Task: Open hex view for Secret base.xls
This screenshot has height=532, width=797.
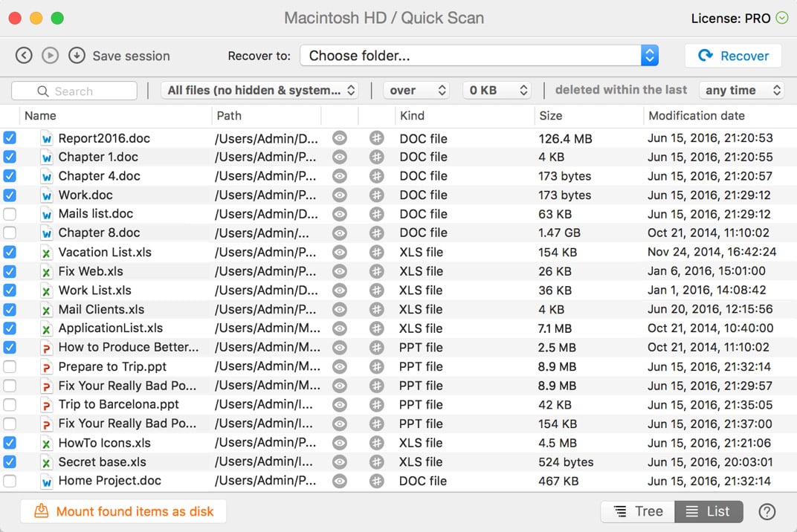Action: 377,462
